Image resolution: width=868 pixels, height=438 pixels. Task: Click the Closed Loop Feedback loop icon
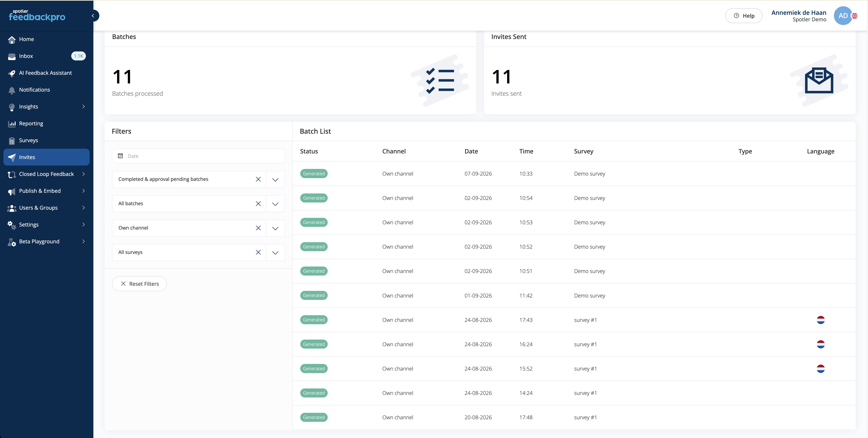[x=12, y=174]
